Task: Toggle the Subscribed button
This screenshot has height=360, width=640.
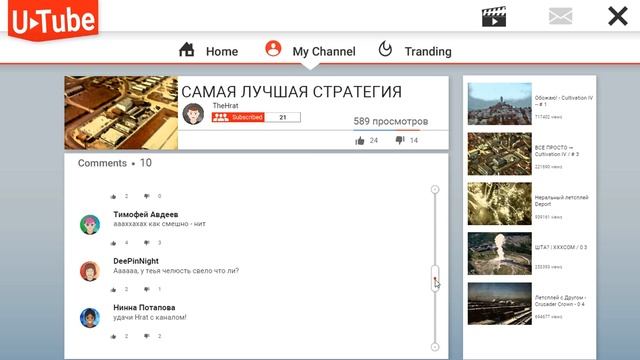Action: (x=238, y=117)
